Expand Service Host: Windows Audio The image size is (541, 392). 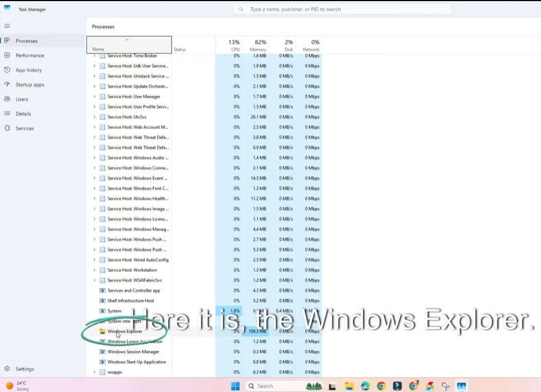(94, 158)
